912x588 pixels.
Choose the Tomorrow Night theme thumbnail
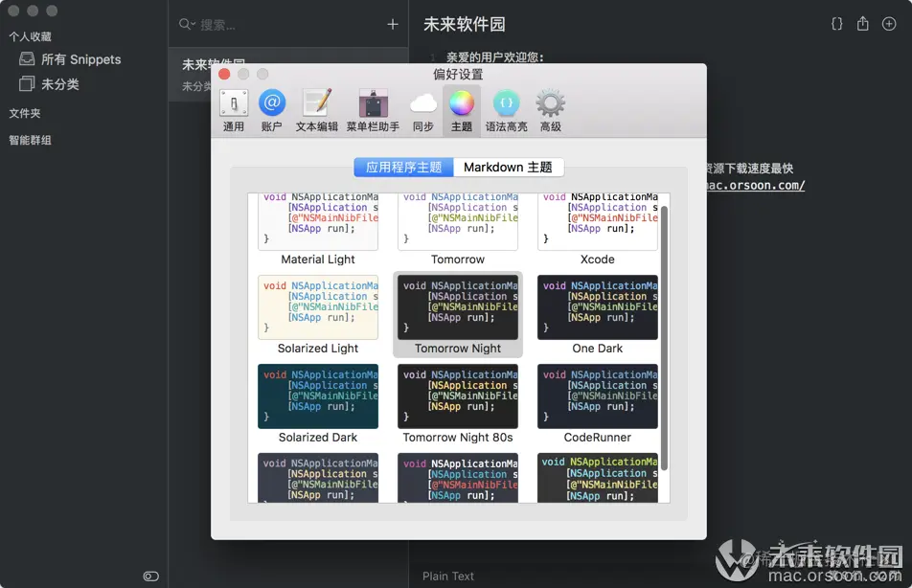point(458,307)
